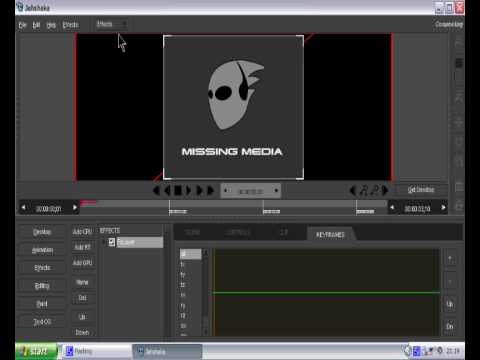
Task: Toggle the FxLayer checkbox
Action: (x=112, y=242)
